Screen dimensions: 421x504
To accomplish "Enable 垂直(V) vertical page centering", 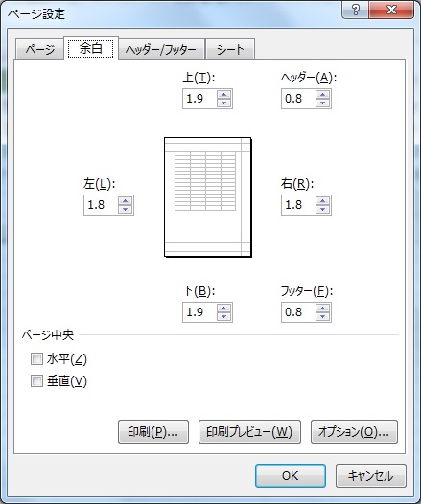I will click(x=36, y=381).
